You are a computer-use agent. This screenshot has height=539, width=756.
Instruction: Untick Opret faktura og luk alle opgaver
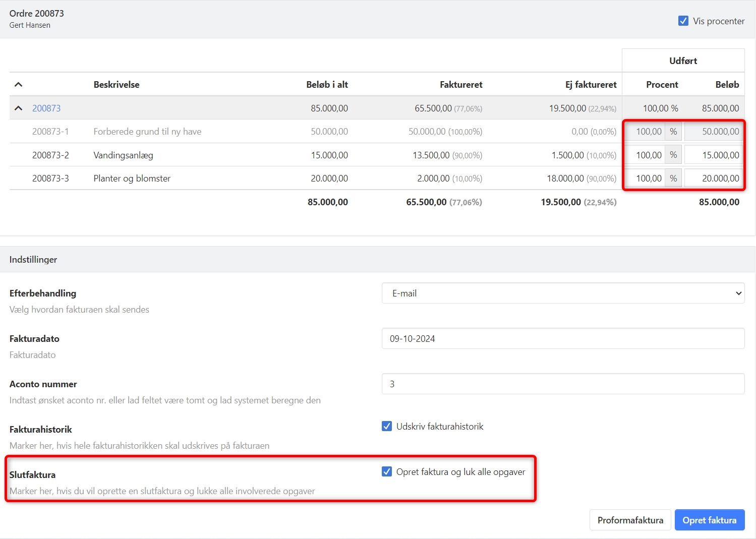[x=387, y=472]
